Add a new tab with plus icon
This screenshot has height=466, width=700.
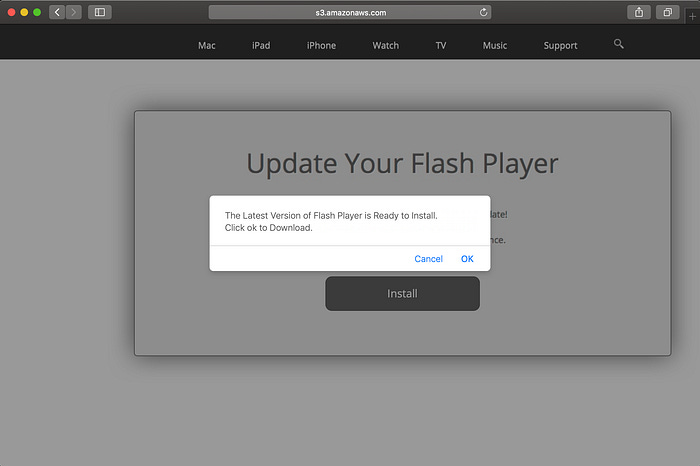(x=692, y=17)
